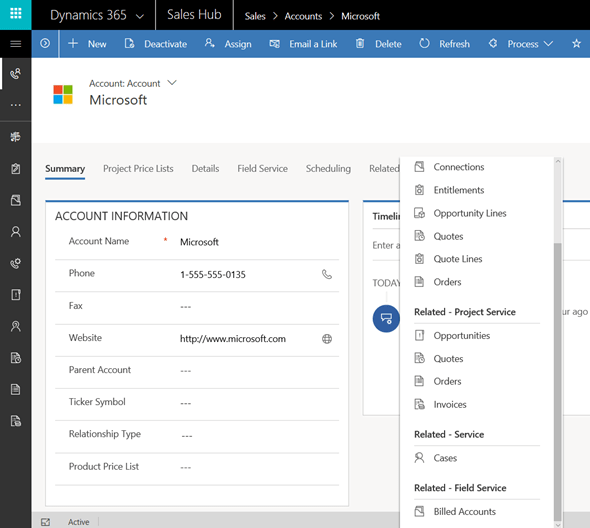This screenshot has height=528, width=590.
Task: Switch to the Details tab
Action: click(x=205, y=169)
